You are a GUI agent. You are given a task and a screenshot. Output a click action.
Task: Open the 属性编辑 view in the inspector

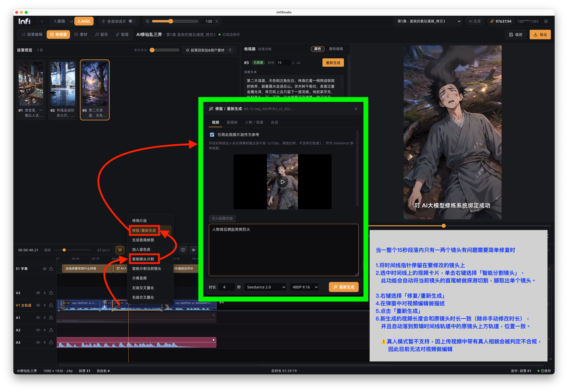point(336,49)
